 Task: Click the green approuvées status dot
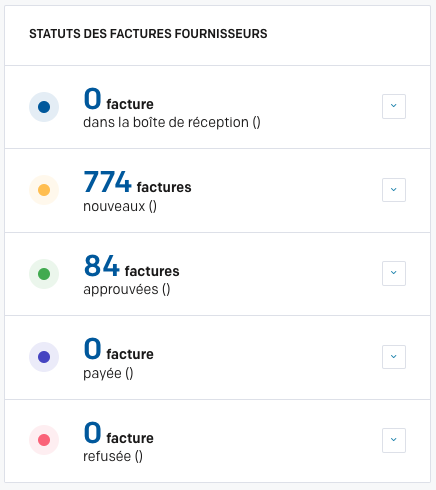coord(44,274)
